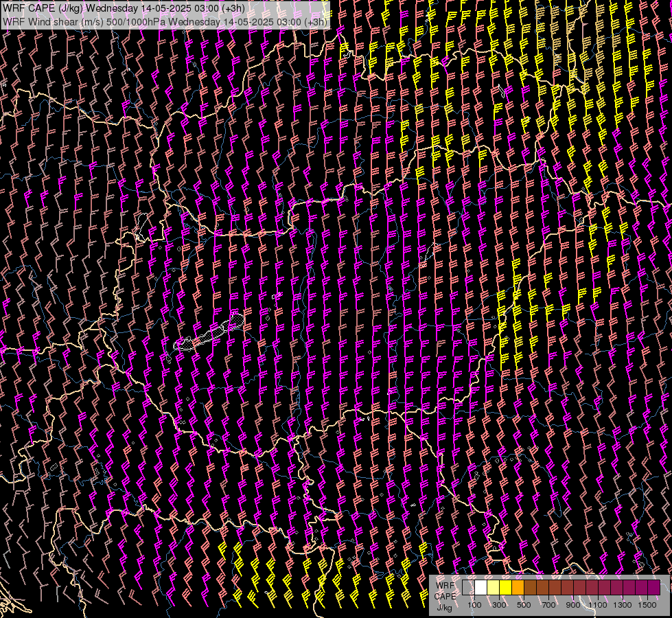The height and width of the screenshot is (618, 672).
Task: Click the legend label '1100'
Action: 598,605
